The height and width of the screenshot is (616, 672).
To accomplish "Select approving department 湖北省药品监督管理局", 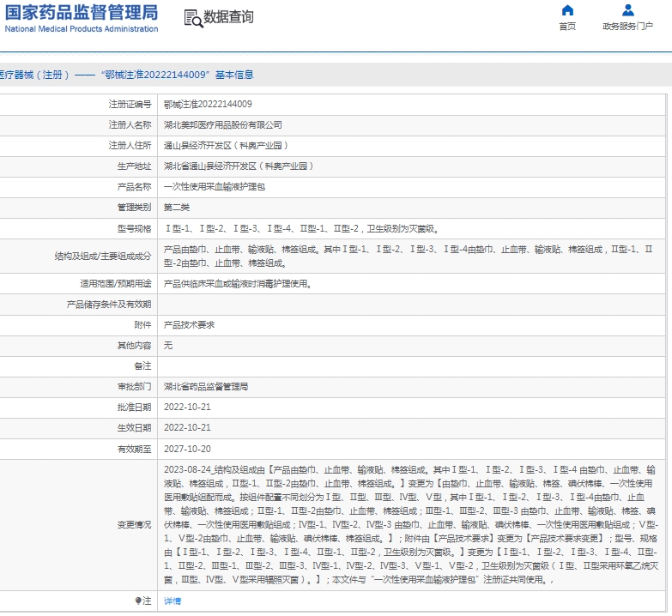I will [206, 386].
